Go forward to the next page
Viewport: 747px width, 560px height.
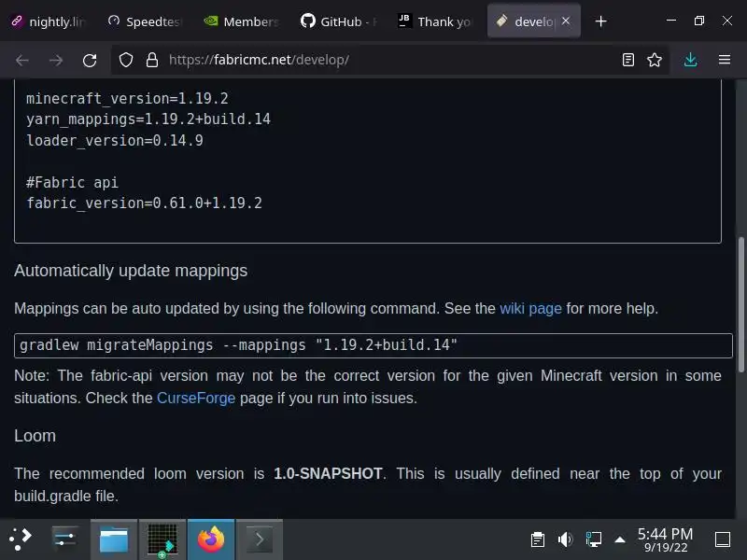coord(56,60)
